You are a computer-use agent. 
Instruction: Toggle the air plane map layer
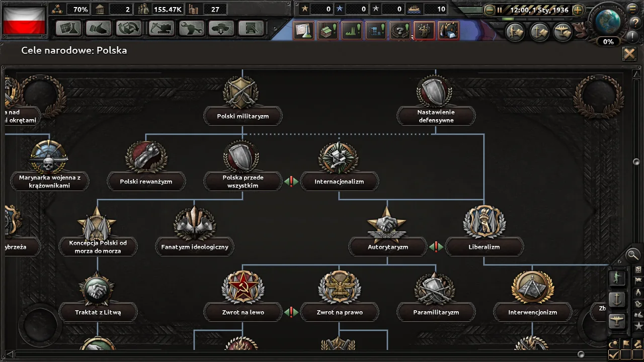(617, 321)
